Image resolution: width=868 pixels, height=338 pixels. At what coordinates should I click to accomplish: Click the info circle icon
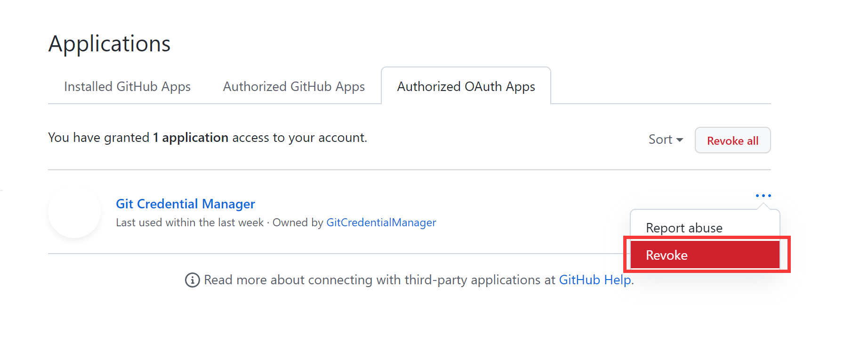pyautogui.click(x=192, y=280)
